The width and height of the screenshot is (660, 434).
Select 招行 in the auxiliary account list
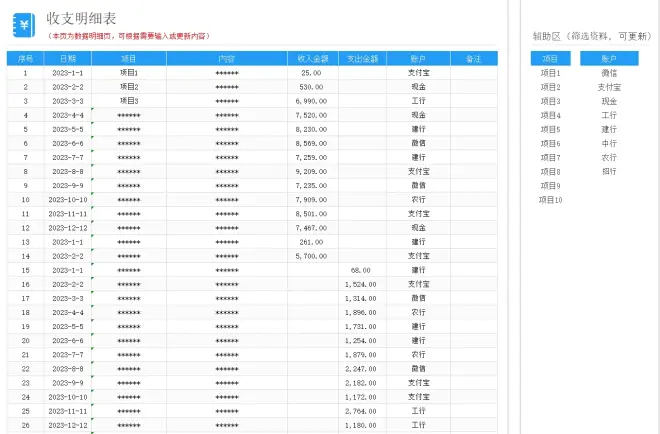click(x=609, y=172)
